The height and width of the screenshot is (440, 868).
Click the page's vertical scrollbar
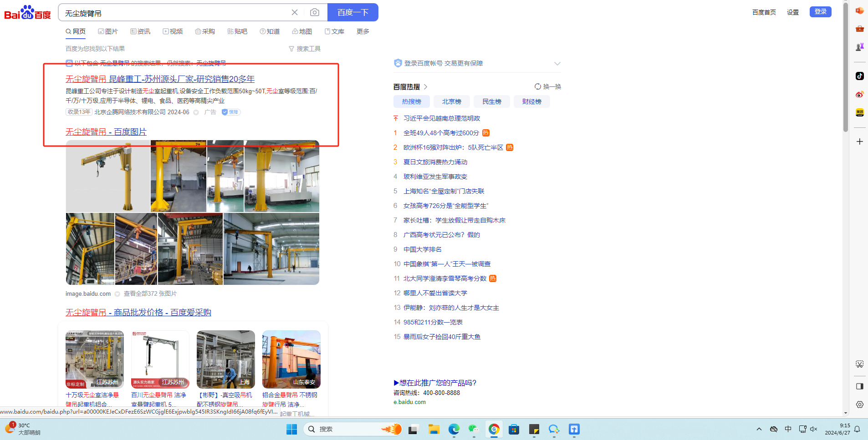(x=845, y=68)
